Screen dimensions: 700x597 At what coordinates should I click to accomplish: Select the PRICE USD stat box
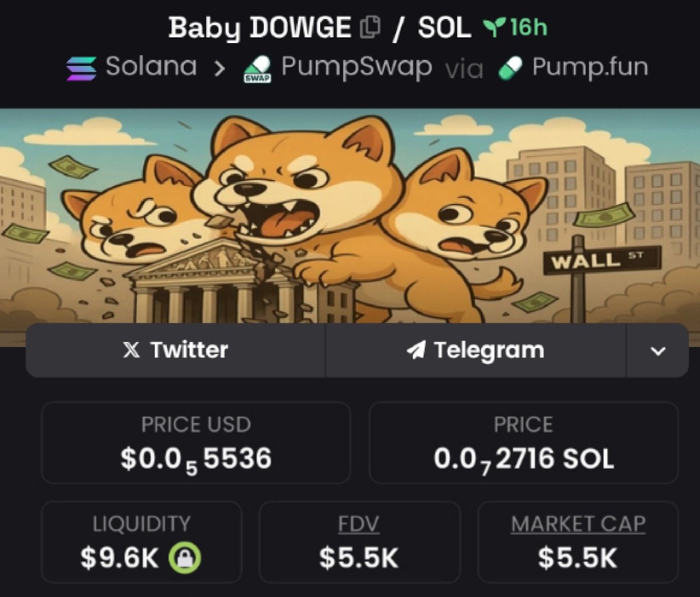(196, 443)
